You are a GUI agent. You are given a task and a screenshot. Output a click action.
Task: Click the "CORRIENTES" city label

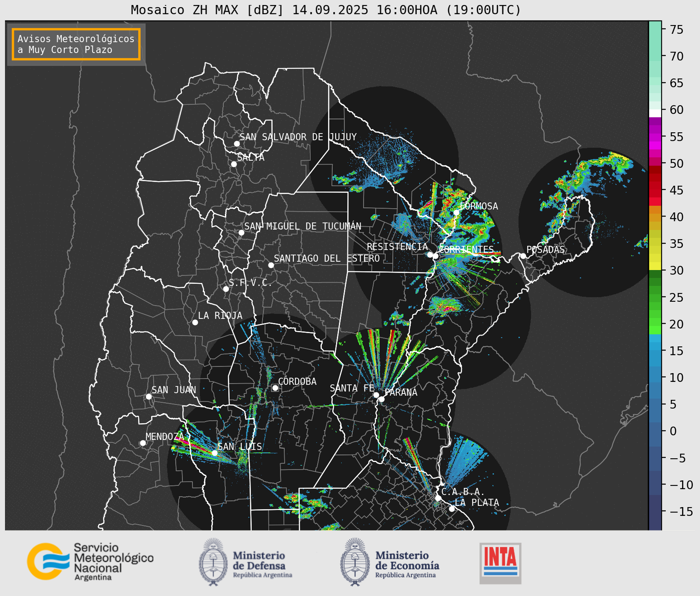pyautogui.click(x=467, y=250)
